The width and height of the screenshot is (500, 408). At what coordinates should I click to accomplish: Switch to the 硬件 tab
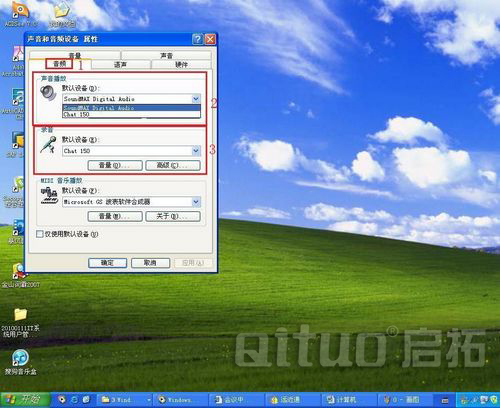(x=181, y=64)
